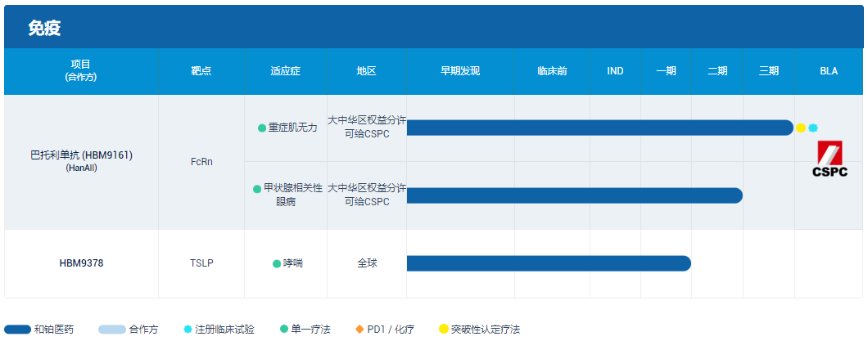
Task: Click the green dot beside 重症肌无力
Action: click(262, 128)
